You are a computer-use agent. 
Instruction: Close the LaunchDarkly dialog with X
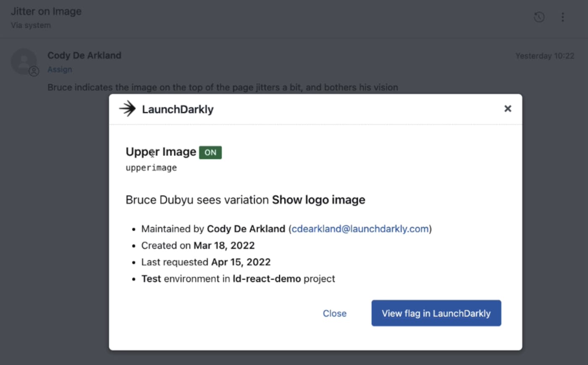508,109
